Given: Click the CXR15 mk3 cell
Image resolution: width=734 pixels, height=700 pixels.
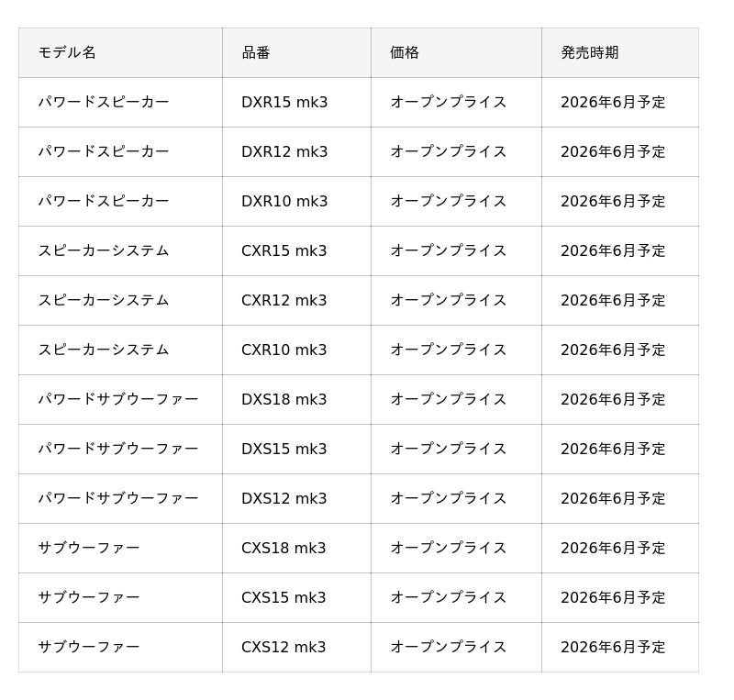Looking at the screenshot, I should 284,251.
